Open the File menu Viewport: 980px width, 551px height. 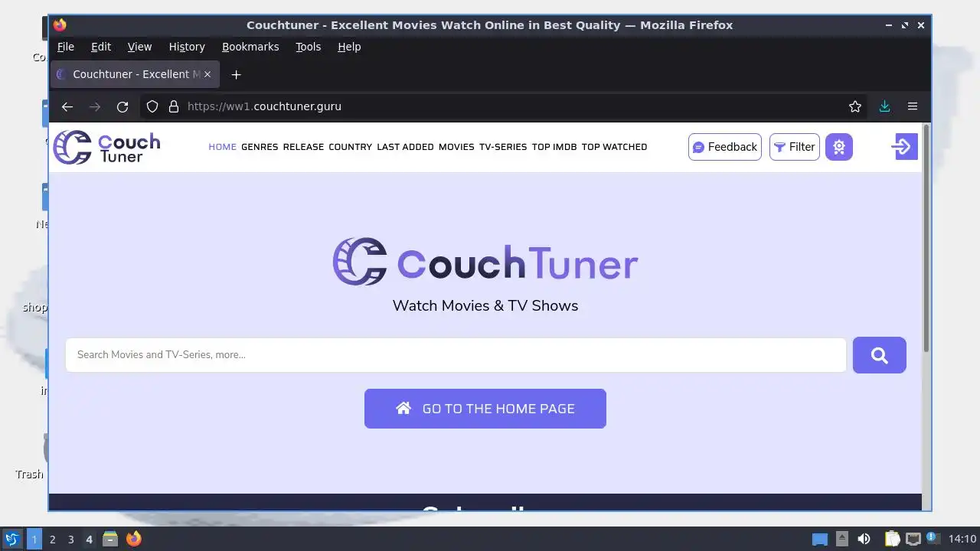click(x=66, y=47)
